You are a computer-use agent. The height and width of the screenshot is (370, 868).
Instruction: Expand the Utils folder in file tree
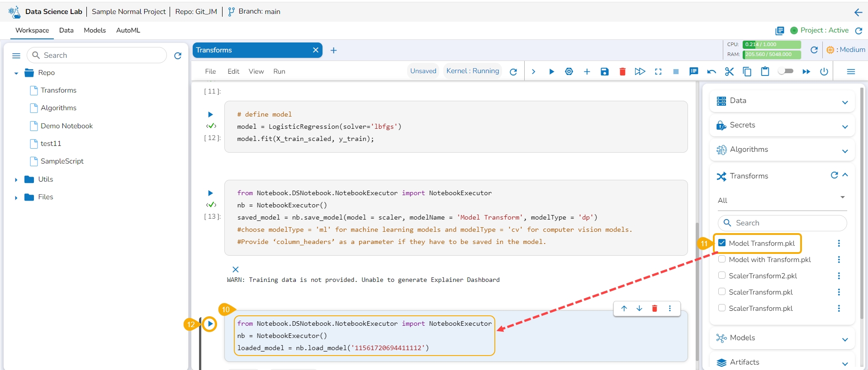coord(16,180)
